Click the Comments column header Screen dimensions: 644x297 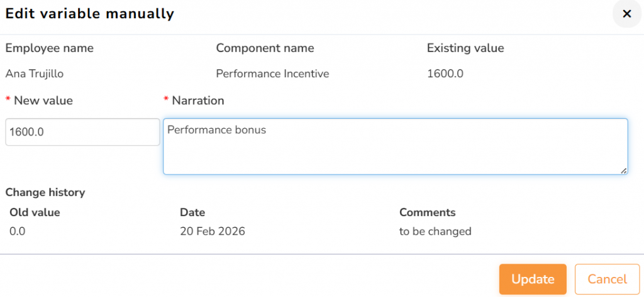click(428, 212)
